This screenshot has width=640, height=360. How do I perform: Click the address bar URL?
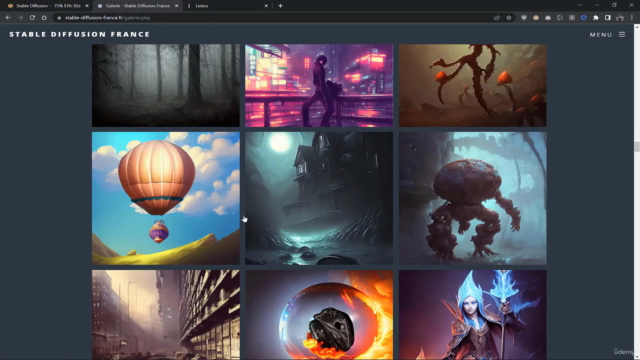[107, 18]
